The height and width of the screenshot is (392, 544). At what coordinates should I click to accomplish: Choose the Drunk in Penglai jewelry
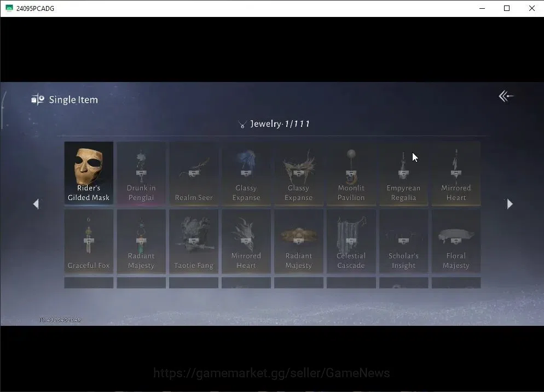click(x=141, y=173)
